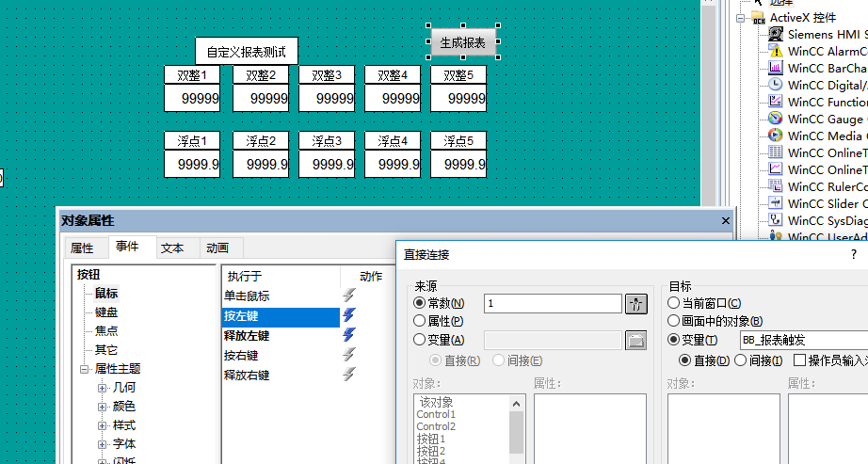
Task: Select the WinCC Gauge control icon
Action: 776,119
